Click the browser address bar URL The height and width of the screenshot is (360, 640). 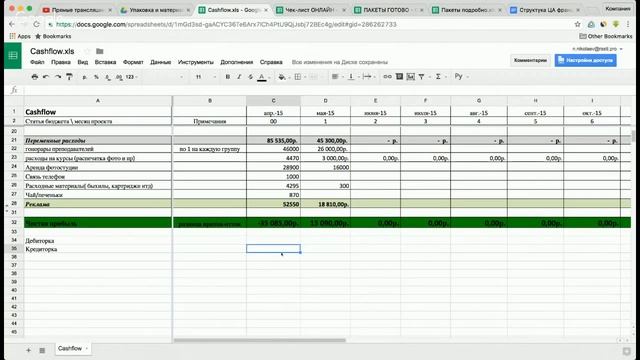point(226,24)
